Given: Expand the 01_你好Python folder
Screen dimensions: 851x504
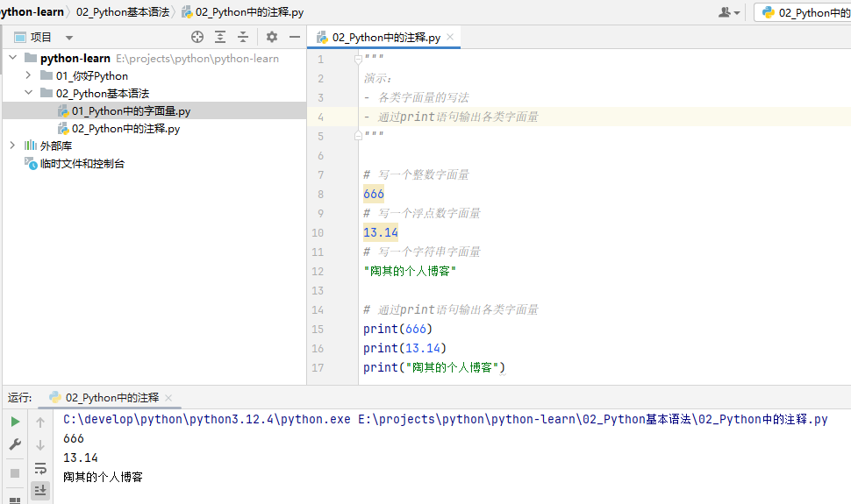Looking at the screenshot, I should (x=28, y=75).
